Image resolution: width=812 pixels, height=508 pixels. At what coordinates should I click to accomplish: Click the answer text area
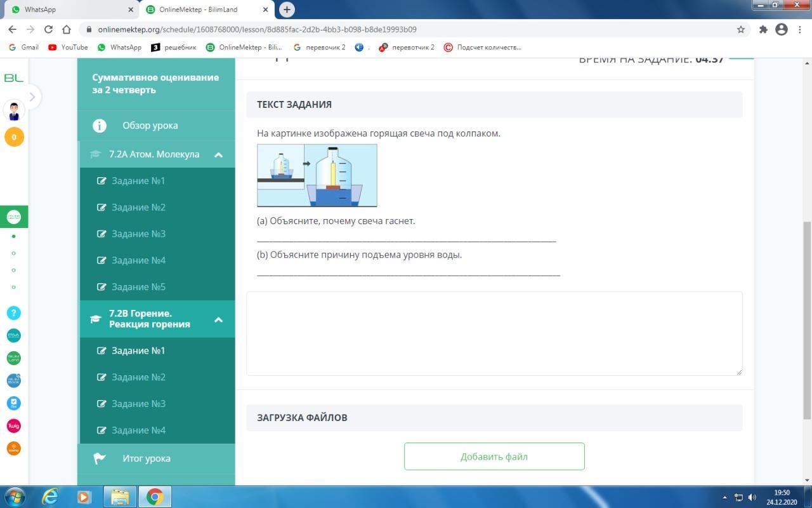coord(494,333)
